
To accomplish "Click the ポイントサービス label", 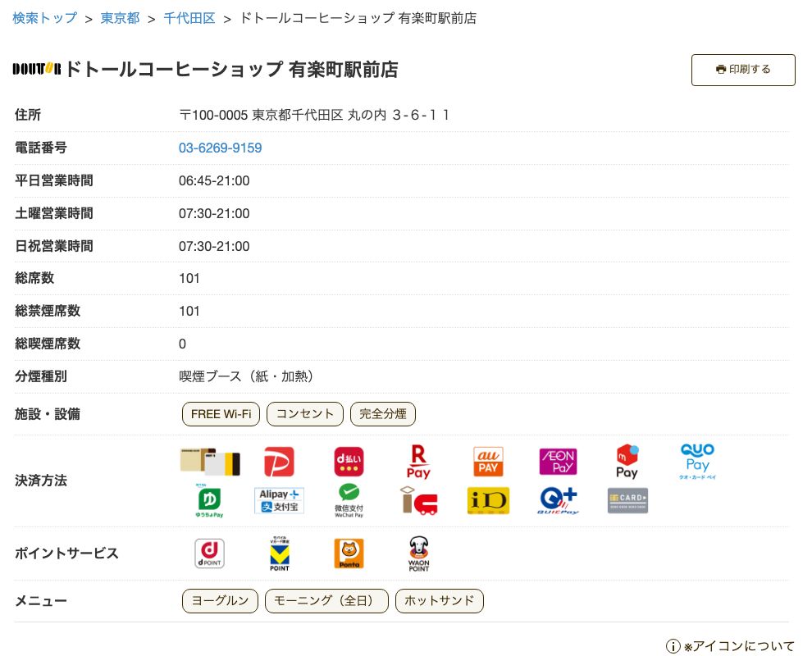I will point(66,553).
